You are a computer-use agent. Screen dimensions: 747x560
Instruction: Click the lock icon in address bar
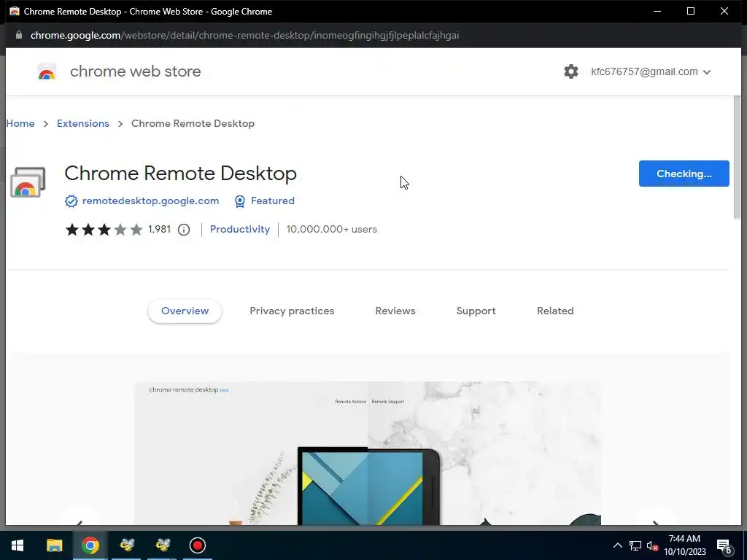pos(18,35)
